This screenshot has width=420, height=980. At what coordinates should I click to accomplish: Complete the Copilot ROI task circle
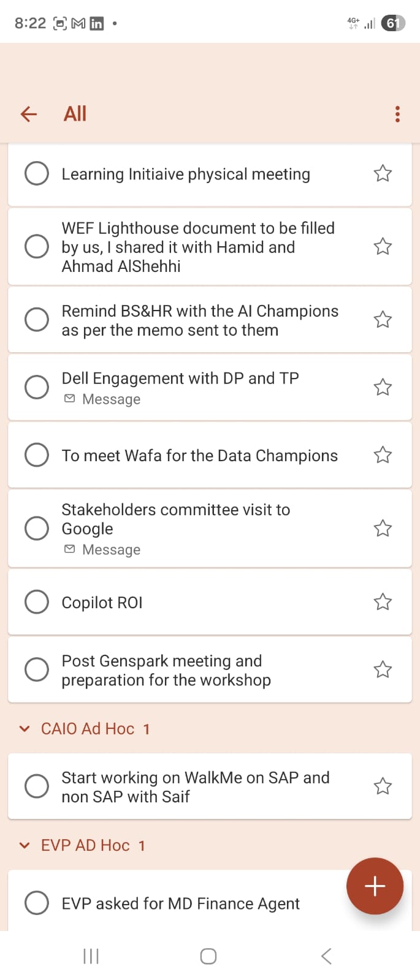(x=37, y=602)
